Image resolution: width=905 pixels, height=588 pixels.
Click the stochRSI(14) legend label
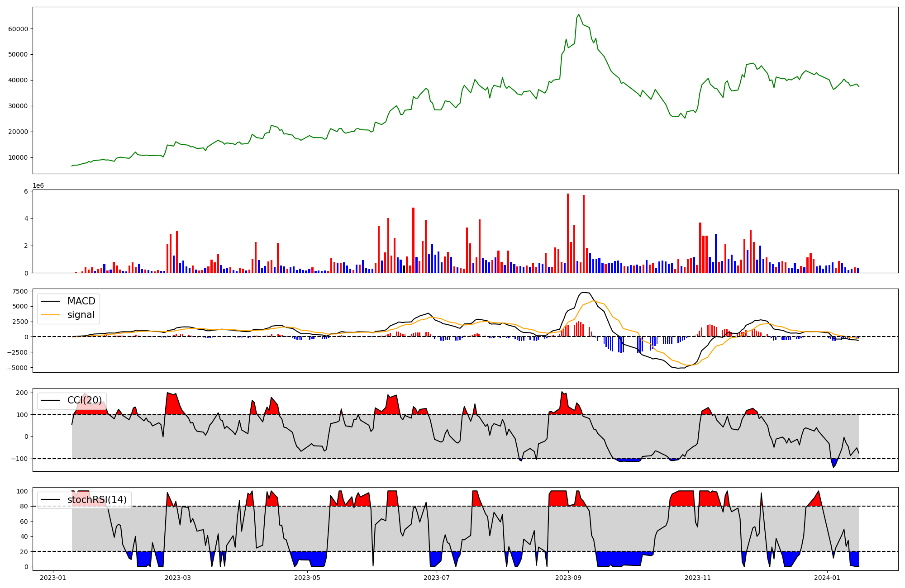97,500
